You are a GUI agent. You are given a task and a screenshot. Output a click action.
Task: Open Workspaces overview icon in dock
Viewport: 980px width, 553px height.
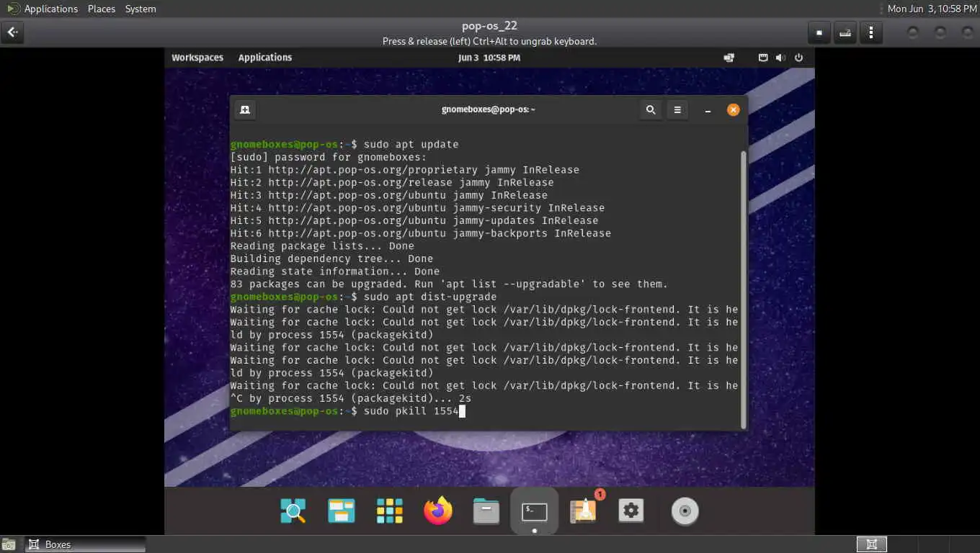point(341,511)
